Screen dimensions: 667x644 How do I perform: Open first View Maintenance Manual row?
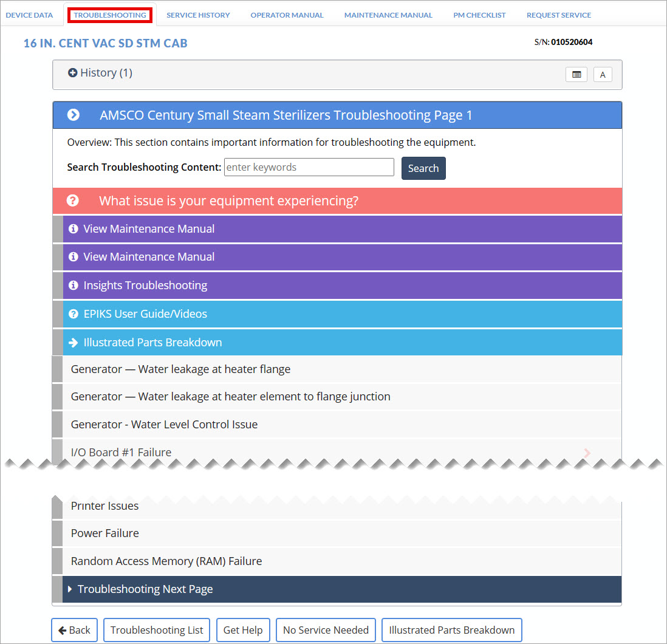click(343, 229)
